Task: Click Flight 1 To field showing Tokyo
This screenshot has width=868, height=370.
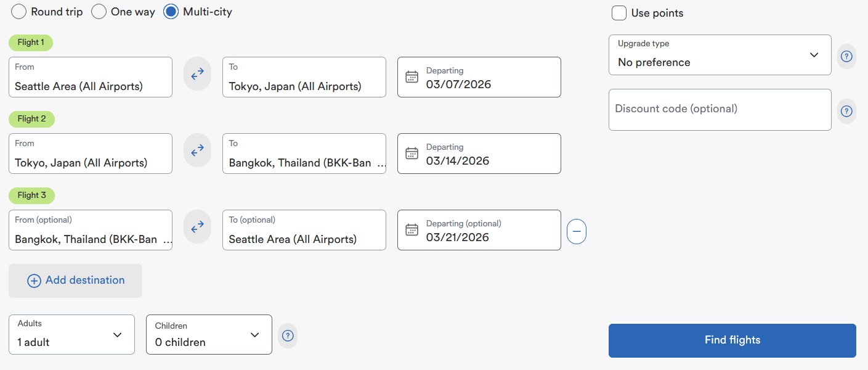Action: [x=304, y=78]
